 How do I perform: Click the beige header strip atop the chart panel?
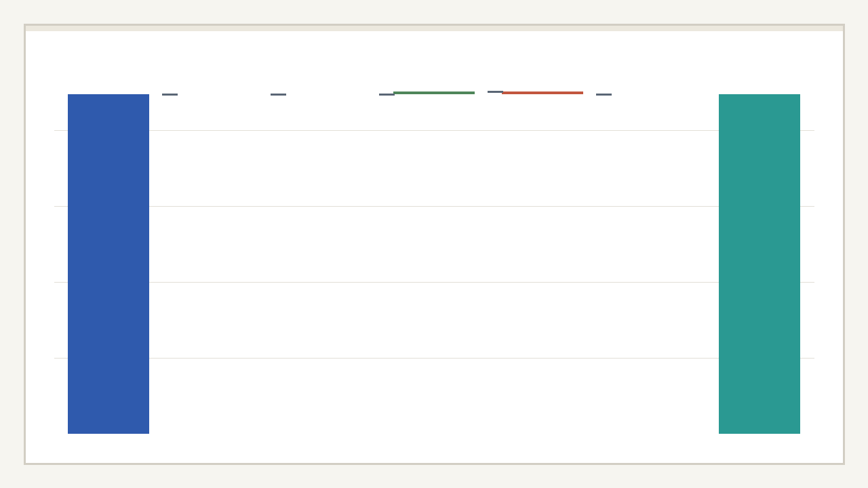pyautogui.click(x=434, y=28)
